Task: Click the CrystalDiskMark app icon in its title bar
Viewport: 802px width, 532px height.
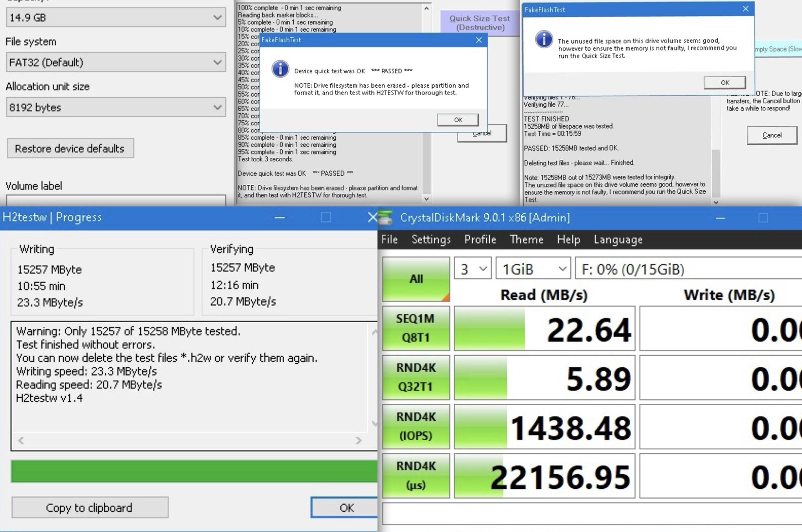Action: coord(386,217)
